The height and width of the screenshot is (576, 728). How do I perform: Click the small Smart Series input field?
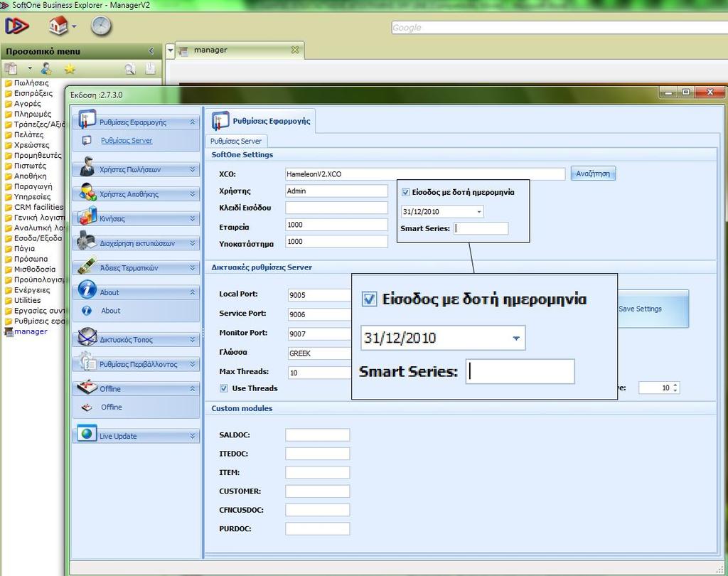(x=481, y=228)
